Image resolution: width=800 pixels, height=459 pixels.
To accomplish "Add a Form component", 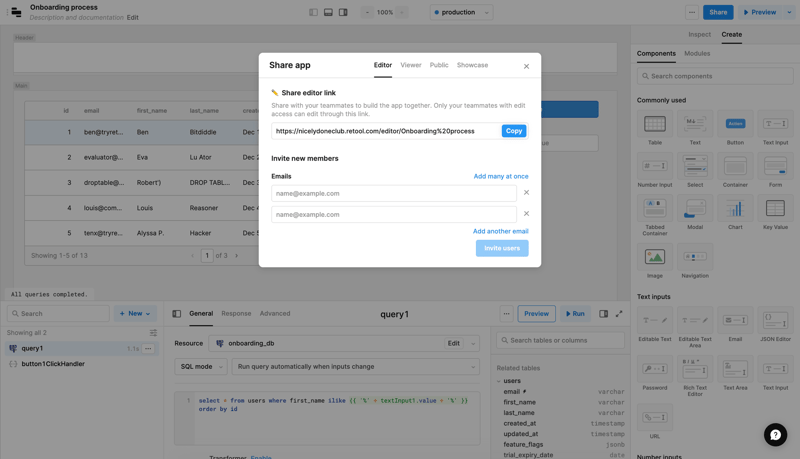I will click(x=776, y=170).
